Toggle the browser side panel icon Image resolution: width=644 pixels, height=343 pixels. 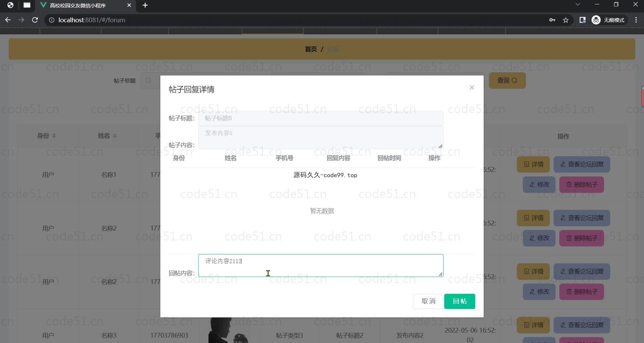(582, 20)
